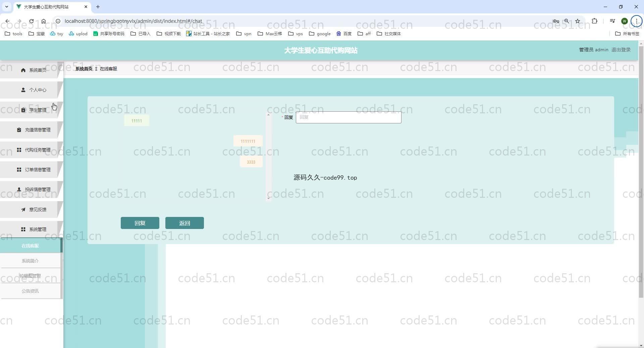Click the browser address bar URL
Image resolution: width=644 pixels, height=348 pixels.
click(x=133, y=21)
